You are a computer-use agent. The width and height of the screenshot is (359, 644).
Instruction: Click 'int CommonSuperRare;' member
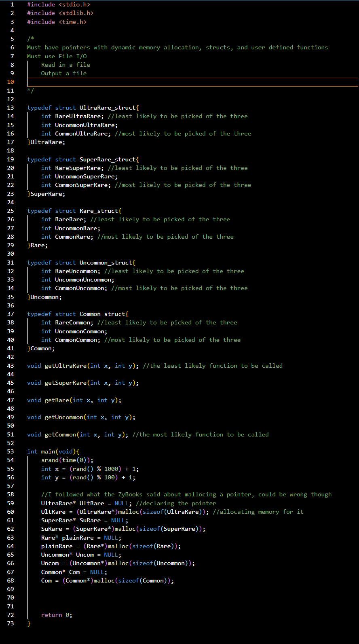tap(76, 185)
